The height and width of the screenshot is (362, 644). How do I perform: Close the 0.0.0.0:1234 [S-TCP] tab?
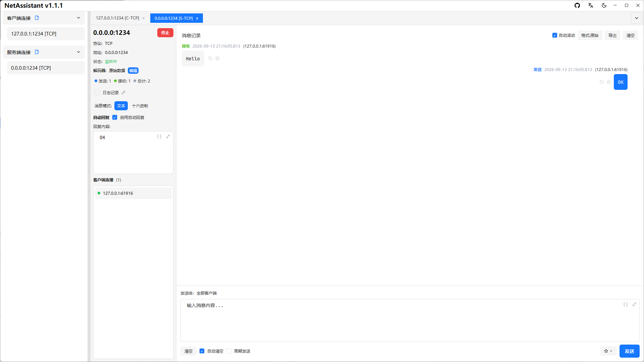[197, 18]
